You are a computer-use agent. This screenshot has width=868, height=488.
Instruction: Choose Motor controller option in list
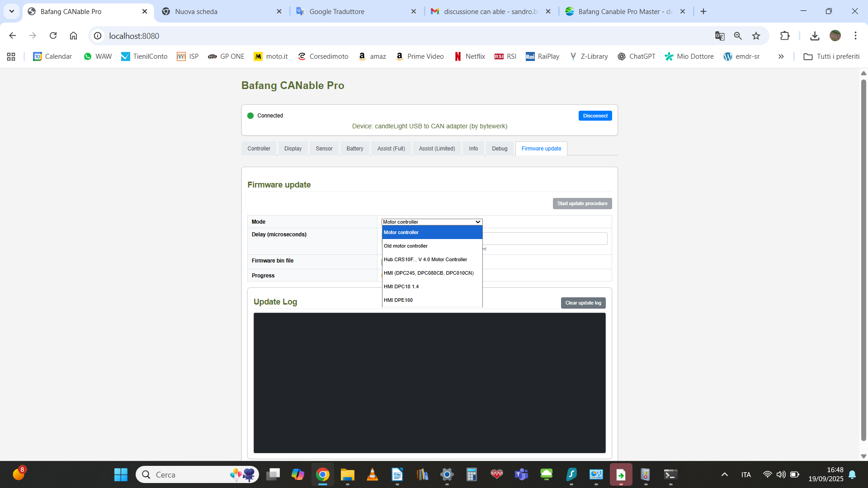432,232
